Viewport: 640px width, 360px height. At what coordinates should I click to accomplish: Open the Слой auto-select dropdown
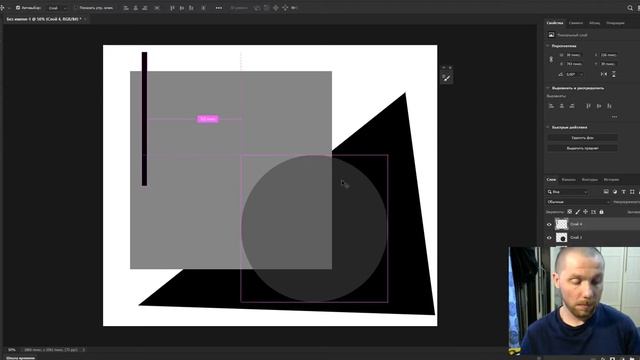57,8
